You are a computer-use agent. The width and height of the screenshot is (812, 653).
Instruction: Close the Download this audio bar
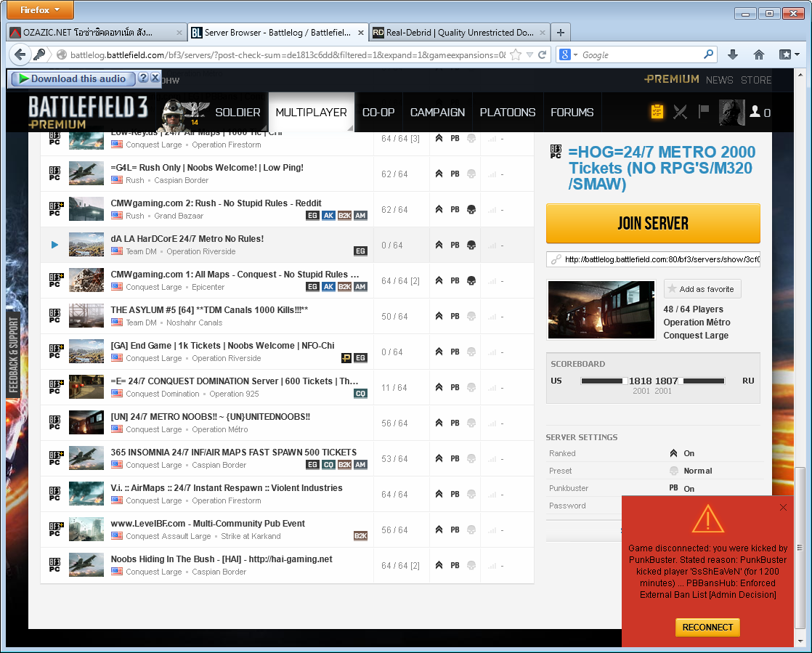click(155, 78)
